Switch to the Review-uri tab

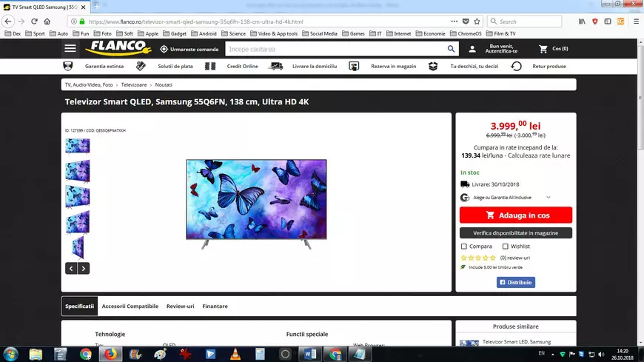(181, 306)
